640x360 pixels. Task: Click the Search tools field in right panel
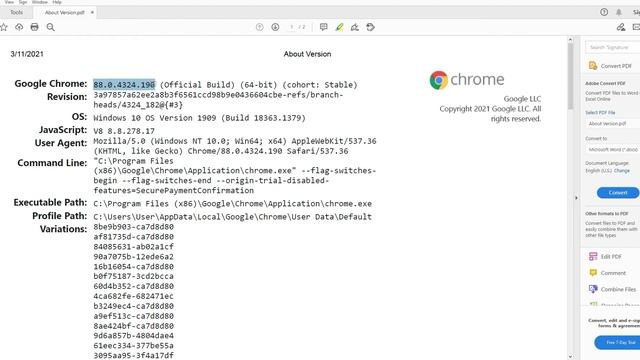[612, 47]
